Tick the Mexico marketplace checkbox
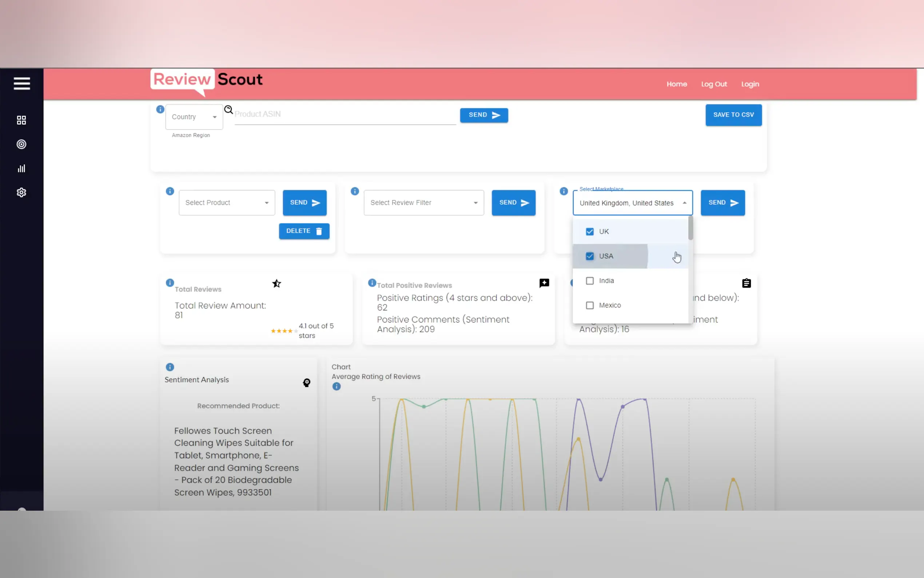This screenshot has width=924, height=578. pyautogui.click(x=590, y=305)
